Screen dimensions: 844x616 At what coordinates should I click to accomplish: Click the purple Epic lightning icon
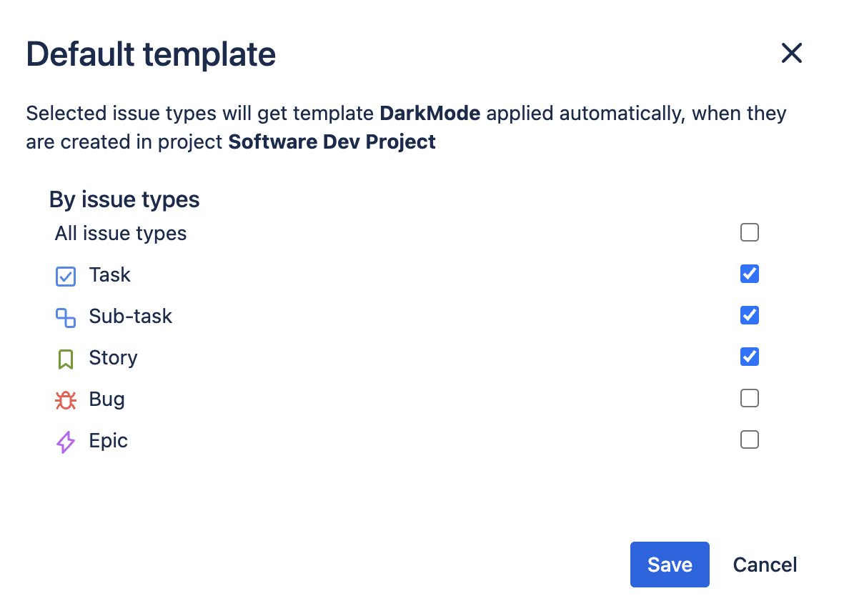pos(65,442)
